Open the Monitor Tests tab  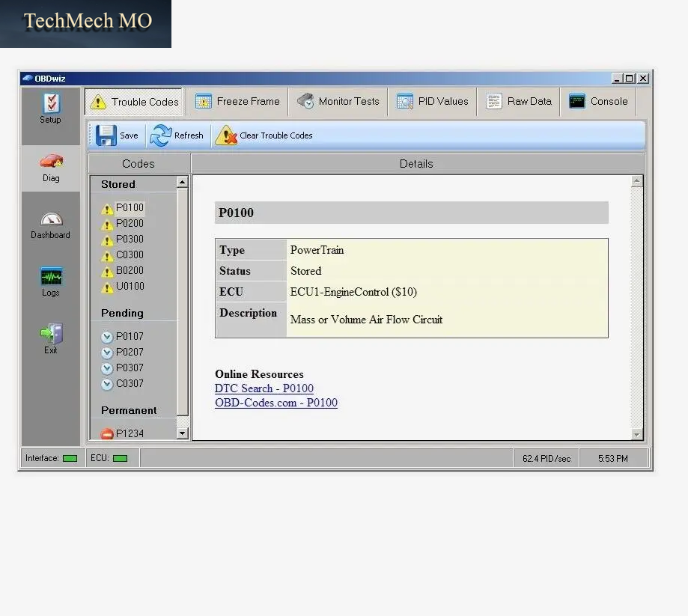pos(338,101)
